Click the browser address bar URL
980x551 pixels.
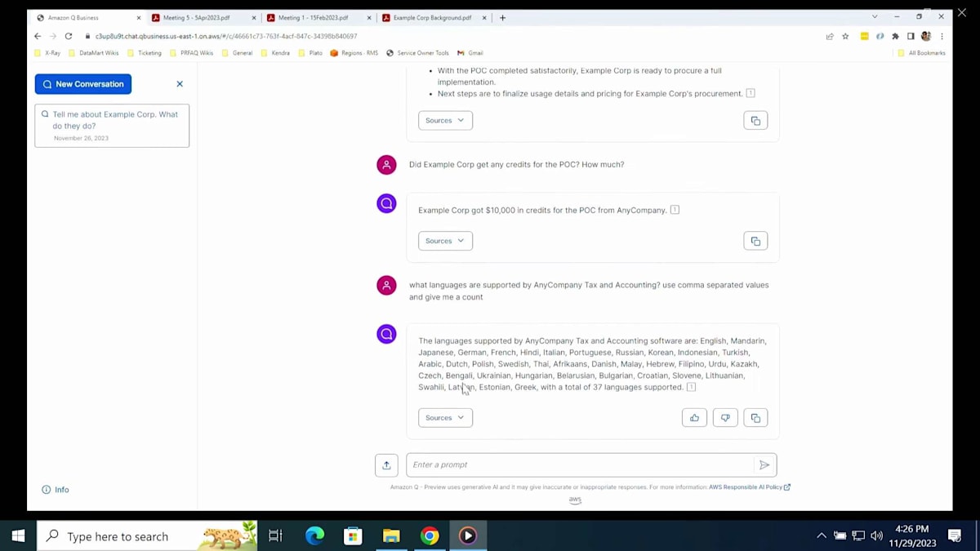tap(226, 36)
